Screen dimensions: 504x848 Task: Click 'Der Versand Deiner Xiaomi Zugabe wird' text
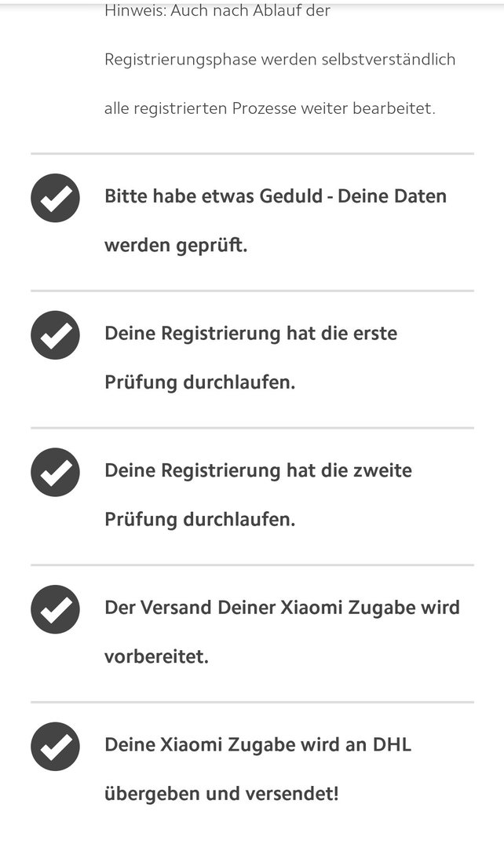(283, 607)
